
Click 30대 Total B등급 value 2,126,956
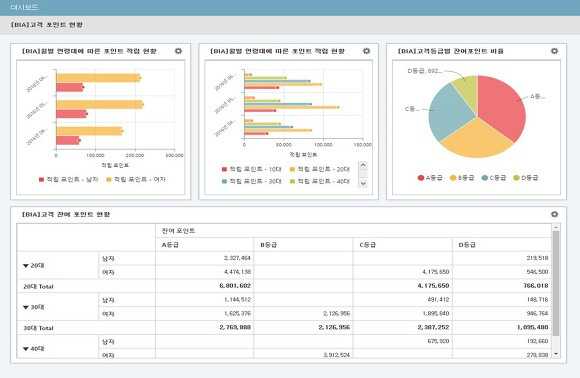334,327
